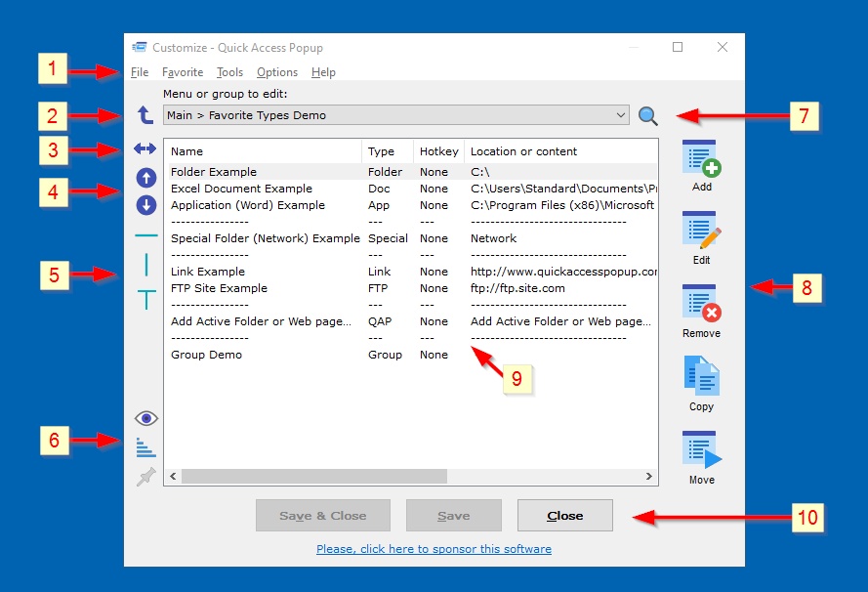Screen dimensions: 868x592
Task: Click the horizontal separator insert icon
Action: pyautogui.click(x=145, y=235)
